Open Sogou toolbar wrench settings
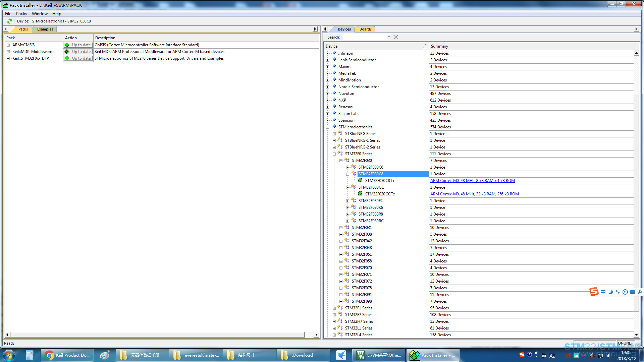644x362 pixels. [x=640, y=292]
